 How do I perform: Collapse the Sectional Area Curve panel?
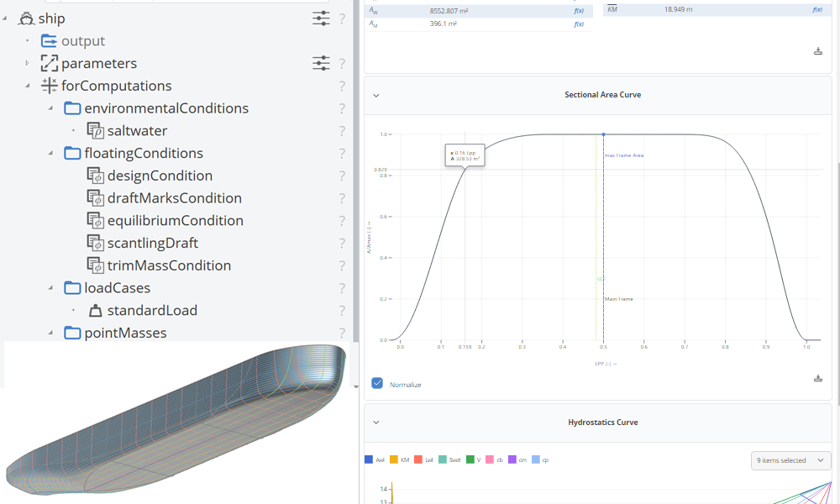pyautogui.click(x=376, y=96)
